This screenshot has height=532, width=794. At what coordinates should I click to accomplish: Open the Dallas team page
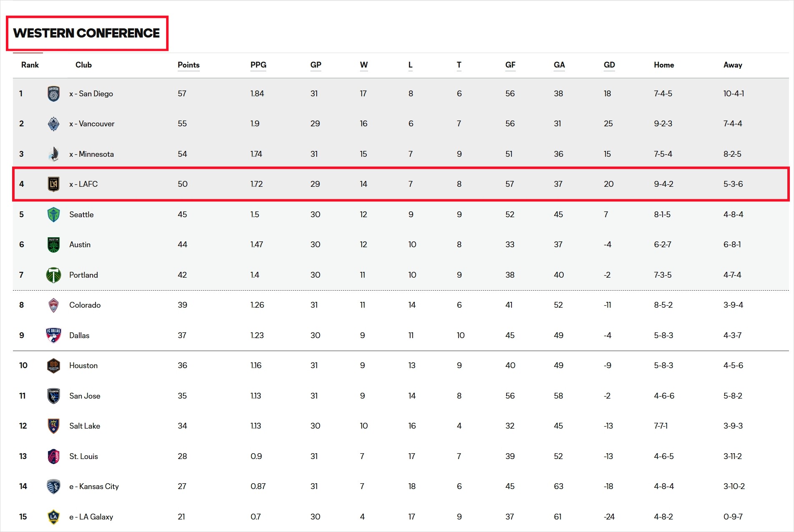pyautogui.click(x=79, y=335)
